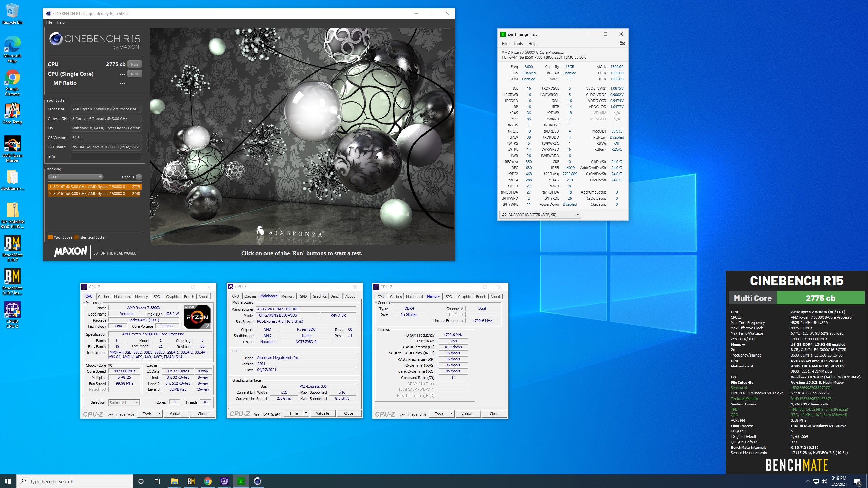Open the Recycle Bin desktop icon

click(12, 14)
